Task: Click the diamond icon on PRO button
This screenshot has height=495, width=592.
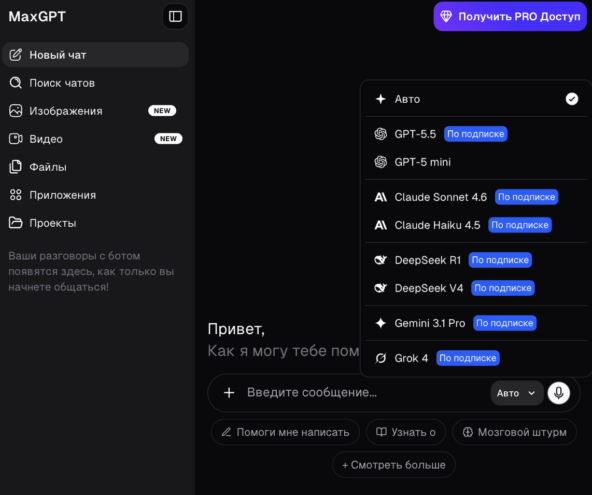Action: point(446,16)
